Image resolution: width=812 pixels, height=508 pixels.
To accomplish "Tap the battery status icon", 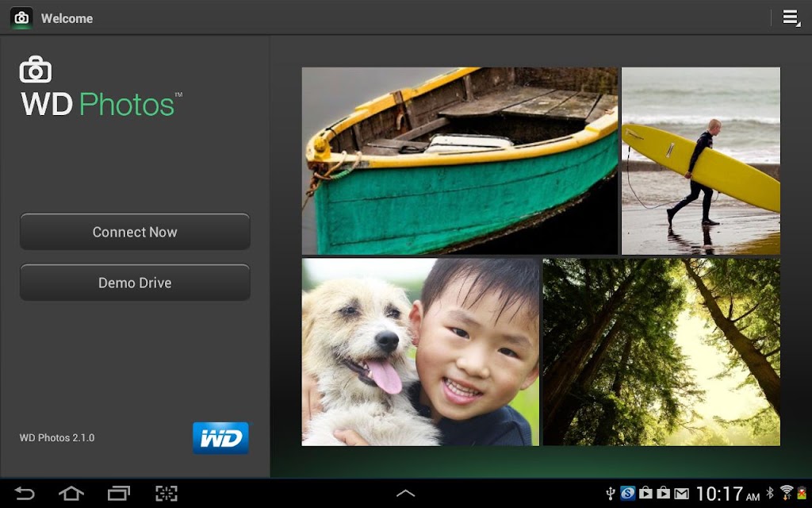I will pyautogui.click(x=802, y=493).
